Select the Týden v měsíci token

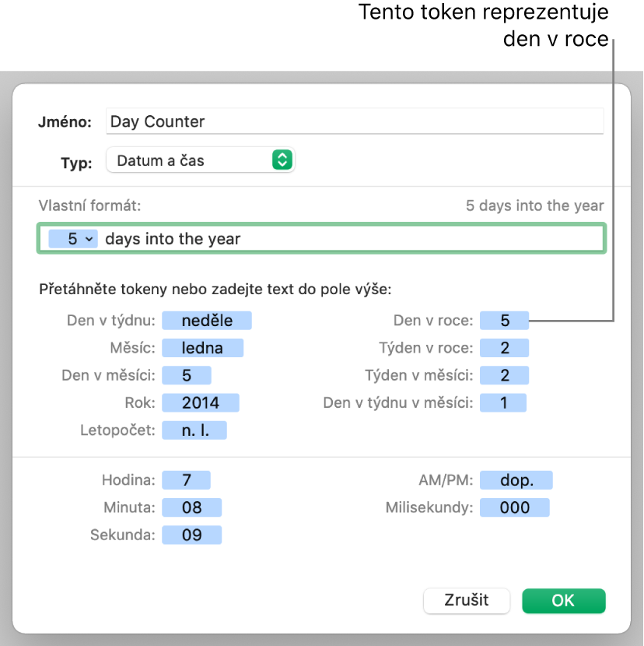[x=504, y=375]
